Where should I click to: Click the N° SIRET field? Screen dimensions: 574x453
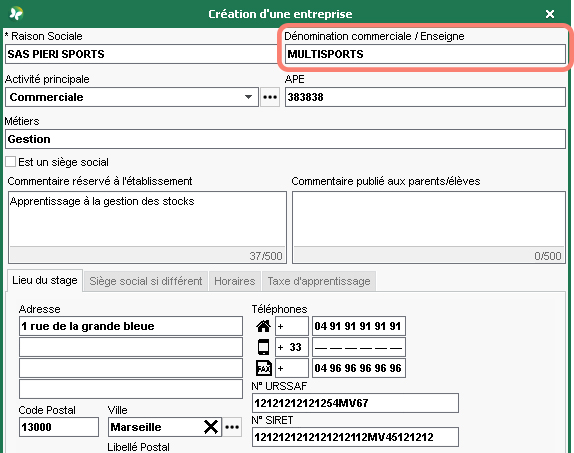coord(355,437)
